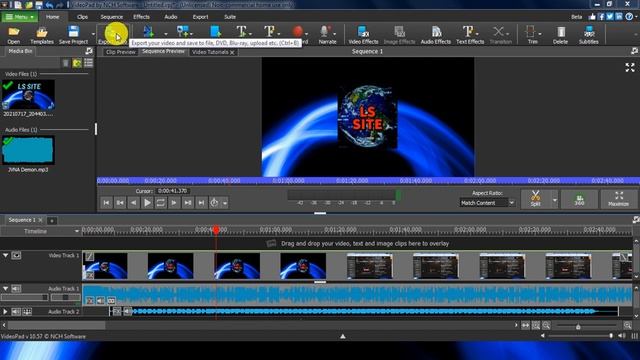Collapse Video Track 1 triangle
Image resolution: width=640 pixels, height=360 pixels.
[5, 256]
